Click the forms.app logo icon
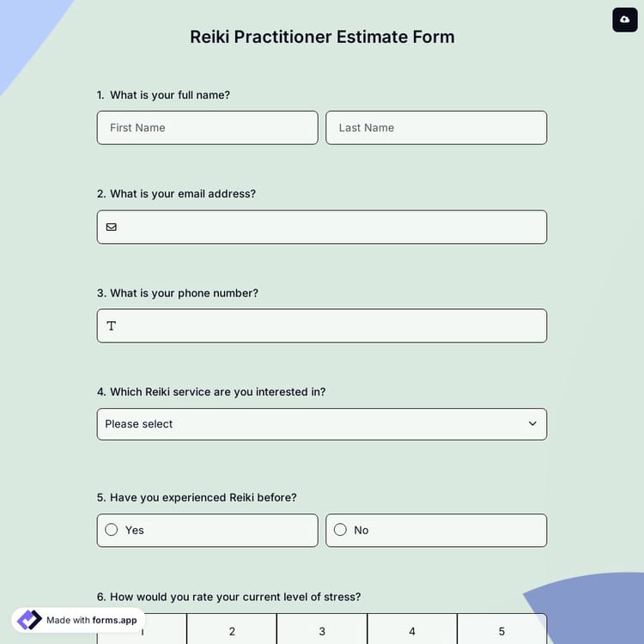644x644 pixels. (29, 620)
